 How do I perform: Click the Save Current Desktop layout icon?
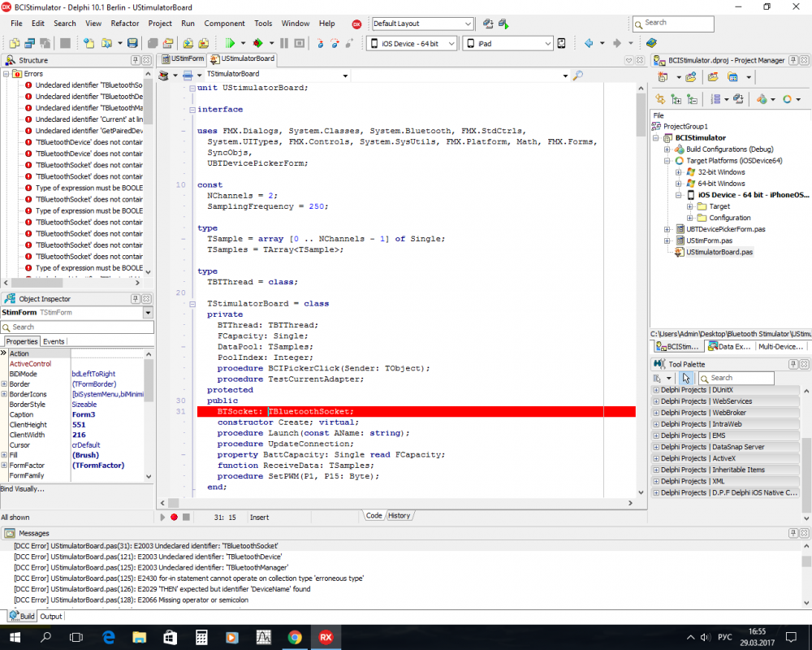click(x=488, y=24)
